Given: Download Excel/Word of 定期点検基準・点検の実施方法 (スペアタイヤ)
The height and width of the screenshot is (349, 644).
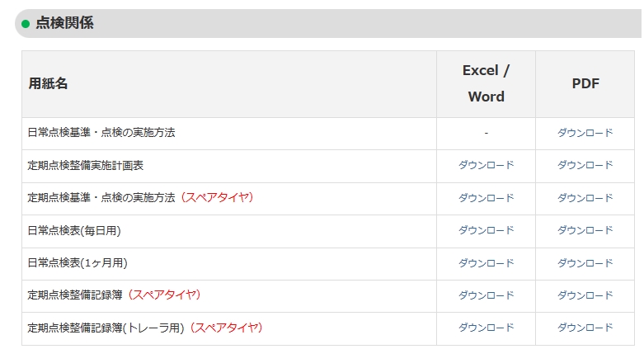Looking at the screenshot, I should coord(486,198).
